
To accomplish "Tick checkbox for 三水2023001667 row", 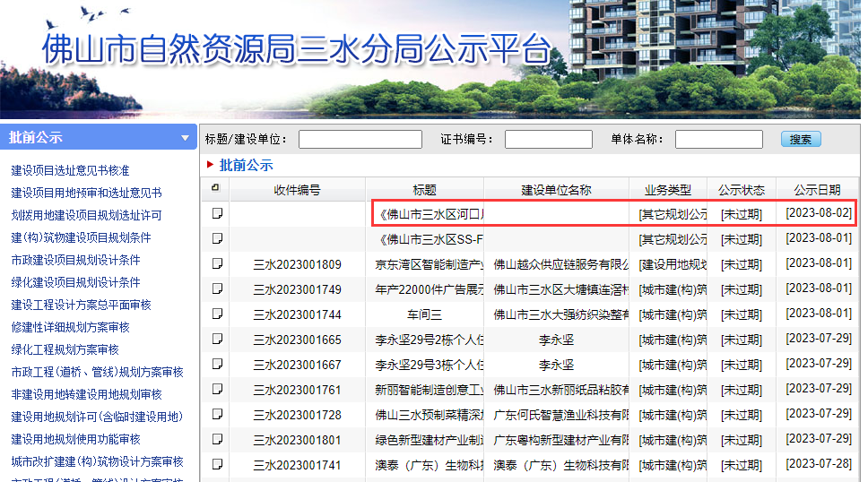I will (x=218, y=364).
